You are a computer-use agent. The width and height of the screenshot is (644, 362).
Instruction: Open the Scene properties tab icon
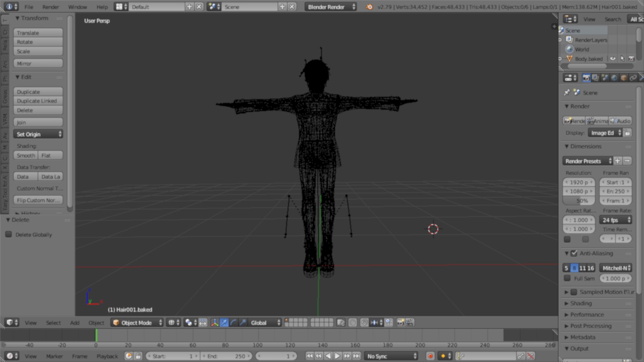[605, 78]
